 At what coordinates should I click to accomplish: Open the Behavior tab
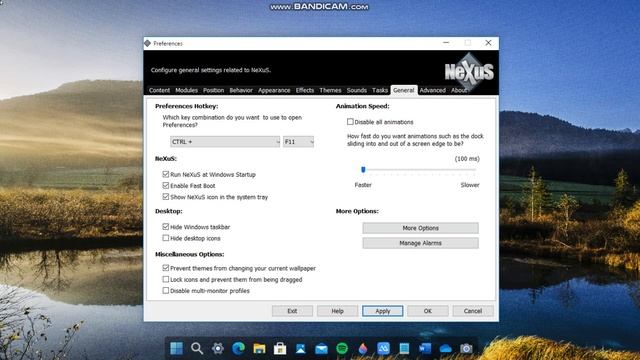[241, 90]
